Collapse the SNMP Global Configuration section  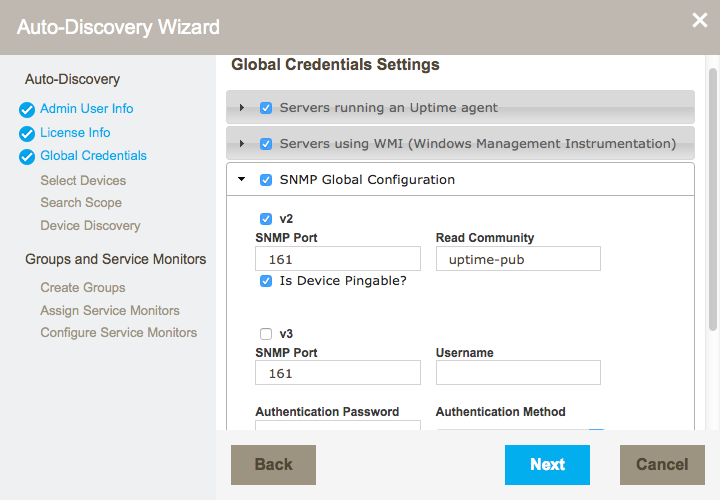(x=242, y=181)
